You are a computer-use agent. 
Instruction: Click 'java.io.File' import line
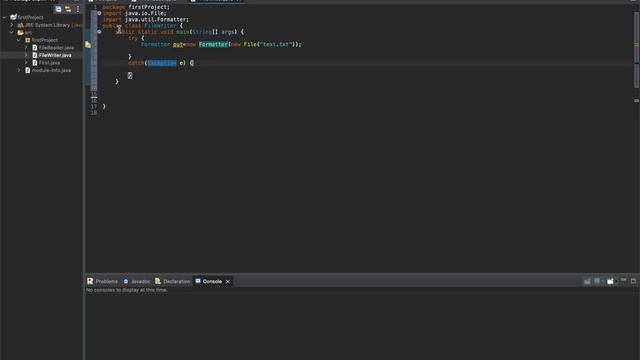click(x=134, y=13)
